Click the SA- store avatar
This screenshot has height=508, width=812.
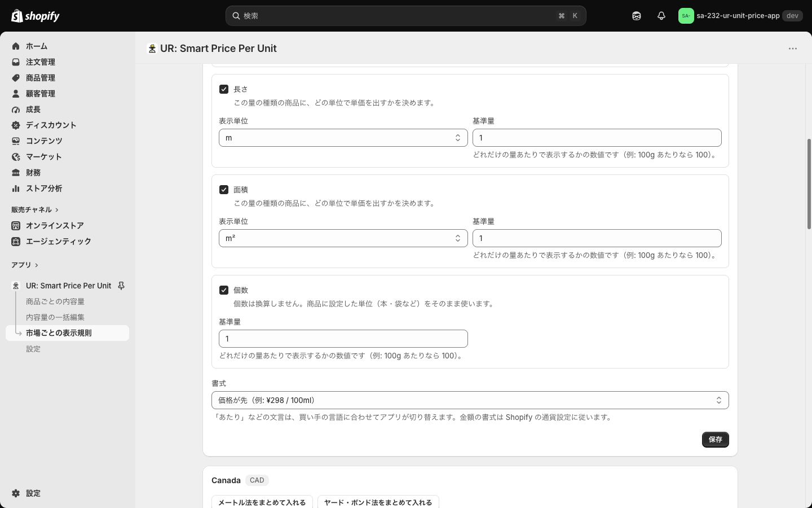(x=686, y=16)
